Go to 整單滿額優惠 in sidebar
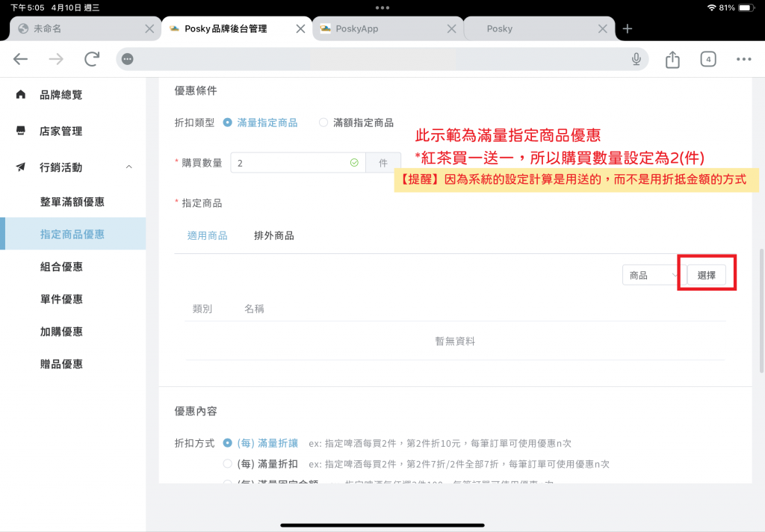Screen dimensions: 765x532 (72, 202)
